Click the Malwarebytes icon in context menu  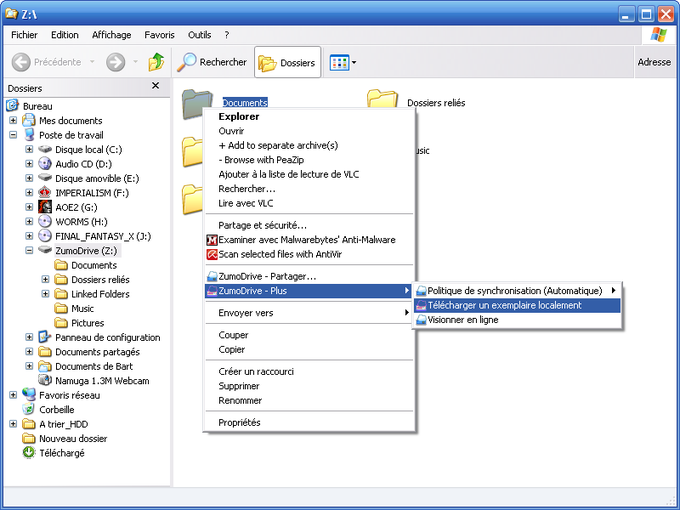(212, 240)
